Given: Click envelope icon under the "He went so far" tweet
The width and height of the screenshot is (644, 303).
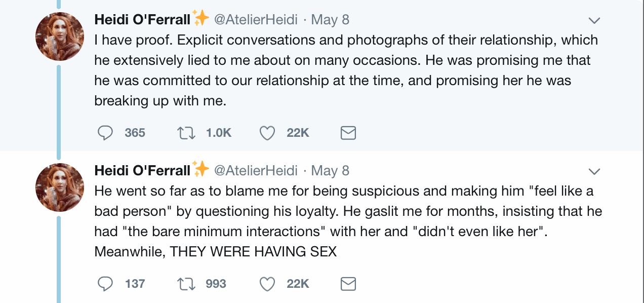Looking at the screenshot, I should pyautogui.click(x=348, y=284).
